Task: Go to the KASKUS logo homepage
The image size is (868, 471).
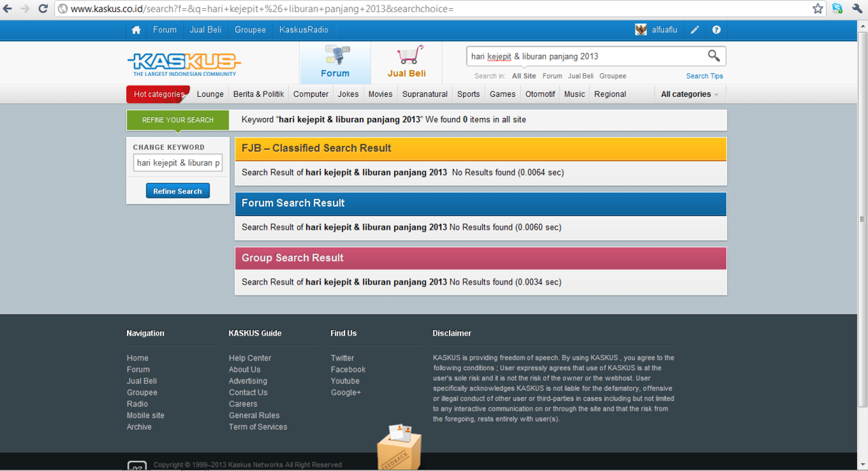Action: [x=184, y=64]
